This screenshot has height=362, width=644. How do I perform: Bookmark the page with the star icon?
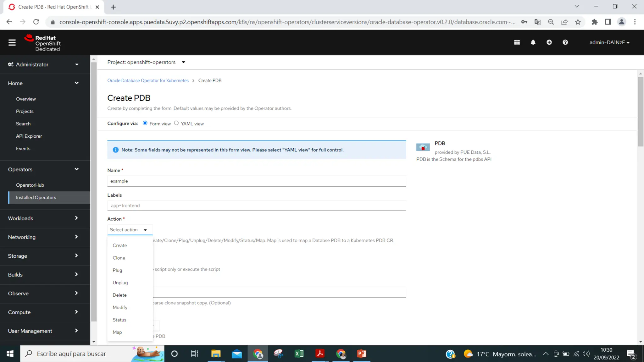pyautogui.click(x=578, y=22)
